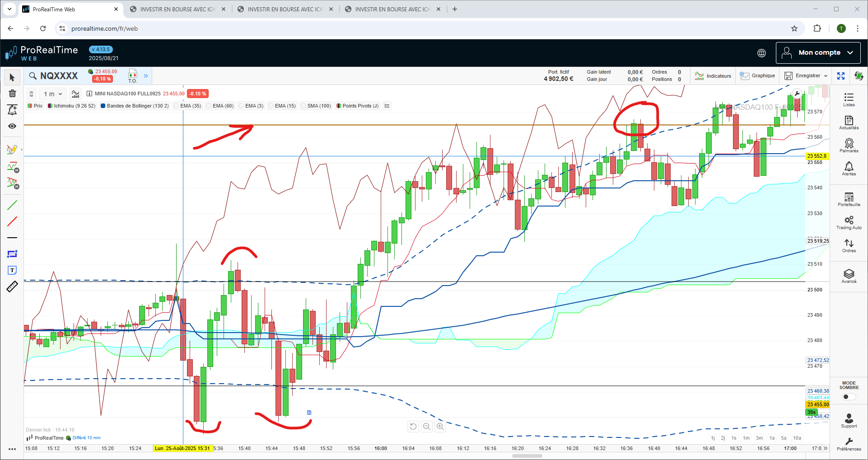Viewport: 868px width, 460px height.
Task: Open the Portefeuille panel
Action: pyautogui.click(x=849, y=199)
